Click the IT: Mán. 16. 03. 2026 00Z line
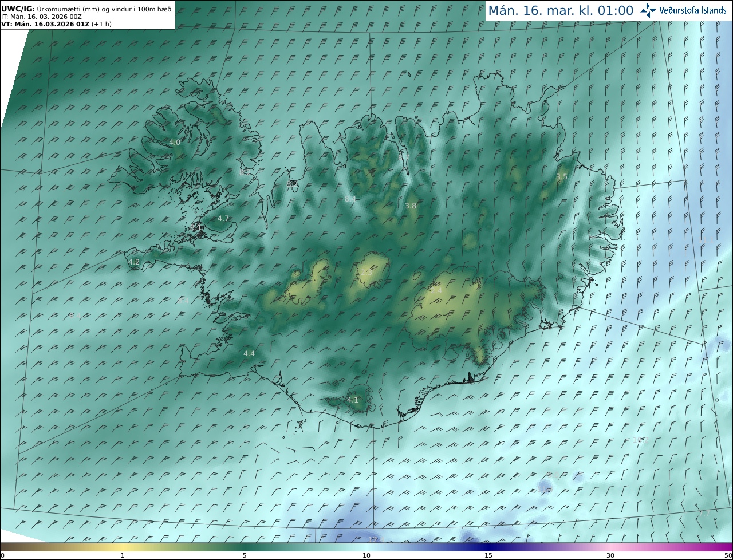Screen dimensions: 733x560 tap(42, 17)
